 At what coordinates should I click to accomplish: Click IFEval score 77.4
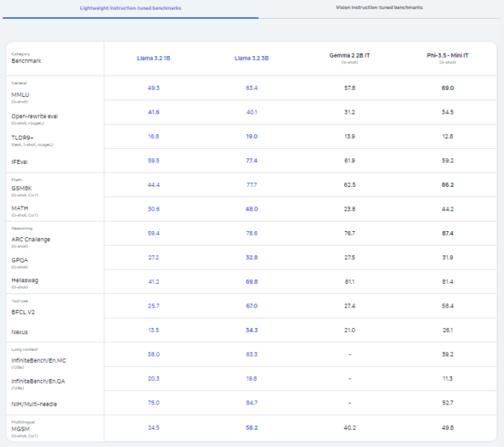coord(252,161)
